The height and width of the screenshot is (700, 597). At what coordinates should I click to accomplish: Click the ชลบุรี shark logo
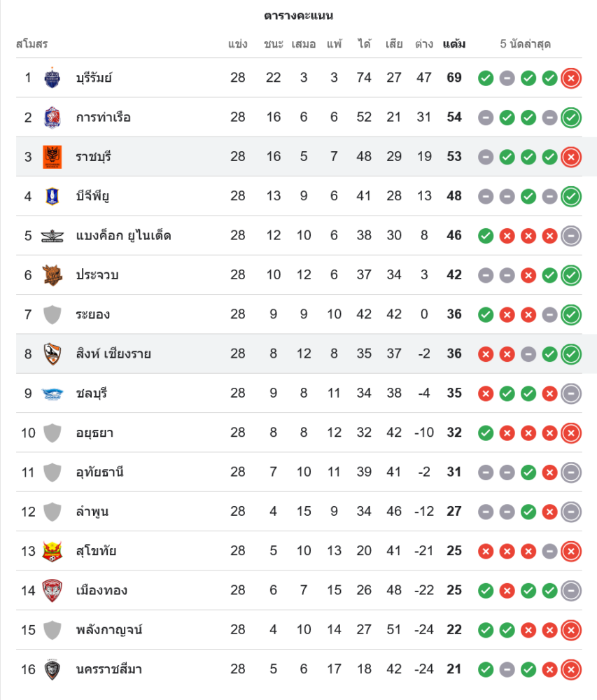point(52,393)
